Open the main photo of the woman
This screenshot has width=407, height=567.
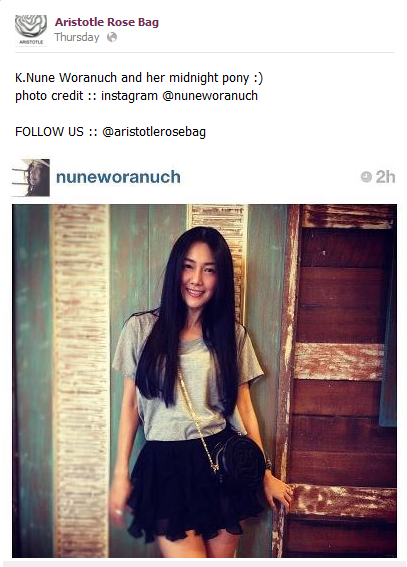pos(204,381)
